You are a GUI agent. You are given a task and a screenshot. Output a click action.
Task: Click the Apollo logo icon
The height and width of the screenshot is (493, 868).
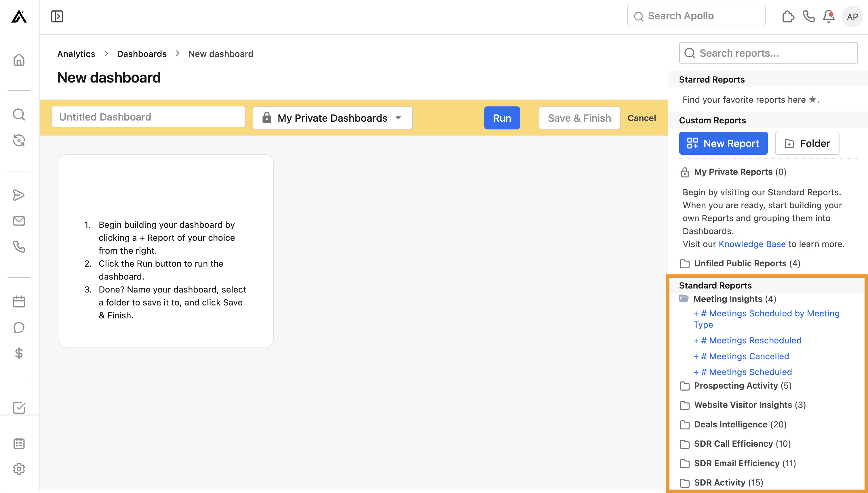(19, 16)
